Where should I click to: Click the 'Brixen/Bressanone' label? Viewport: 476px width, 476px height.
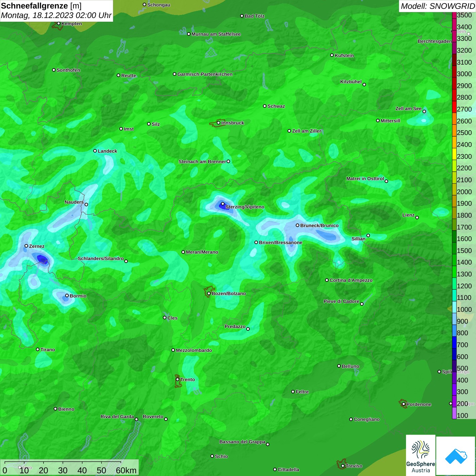click(280, 242)
